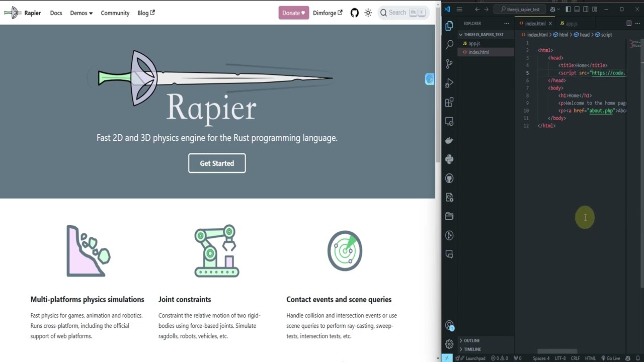Close the index.html tab
644x362 pixels.
(x=550, y=24)
